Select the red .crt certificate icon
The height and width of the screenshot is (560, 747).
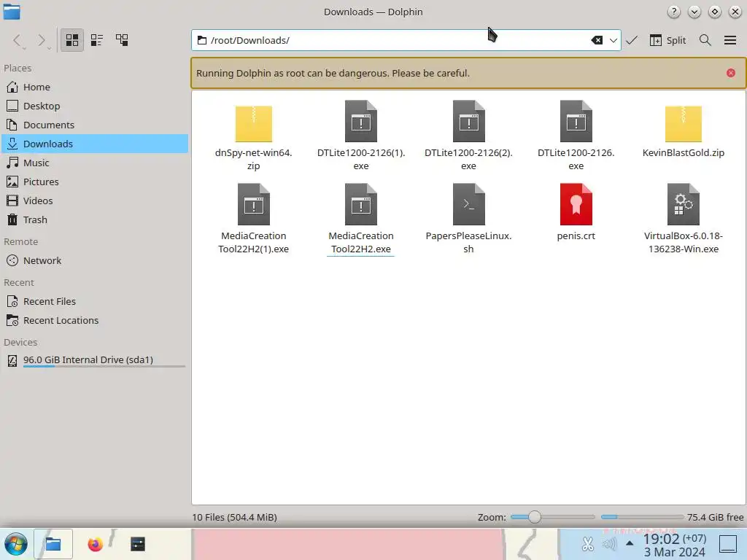coord(576,204)
